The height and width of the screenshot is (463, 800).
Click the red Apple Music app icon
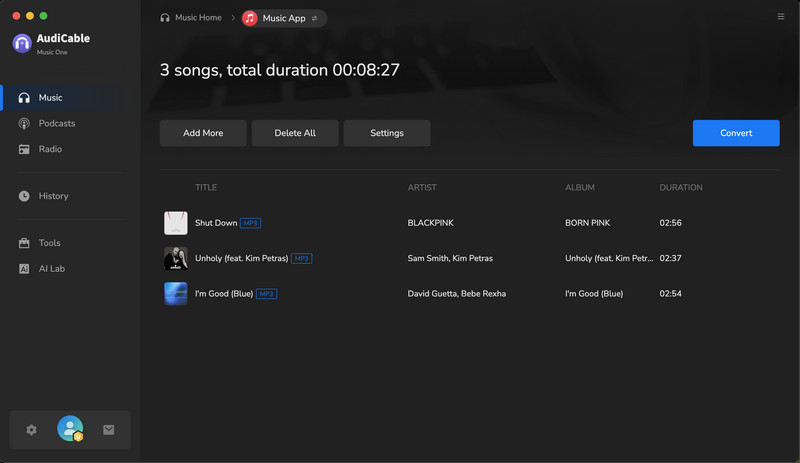coord(250,18)
